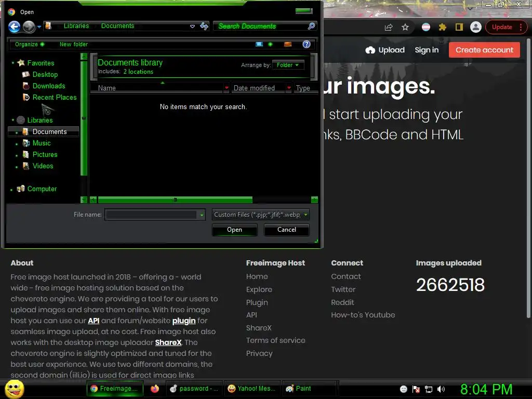The image size is (532, 399).
Task: Expand the File name history dropdown
Action: pos(202,215)
